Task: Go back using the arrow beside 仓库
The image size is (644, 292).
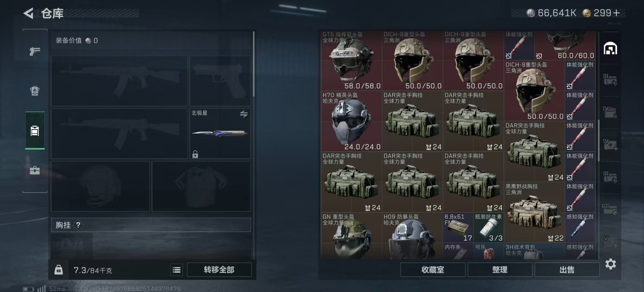Action: (29, 13)
